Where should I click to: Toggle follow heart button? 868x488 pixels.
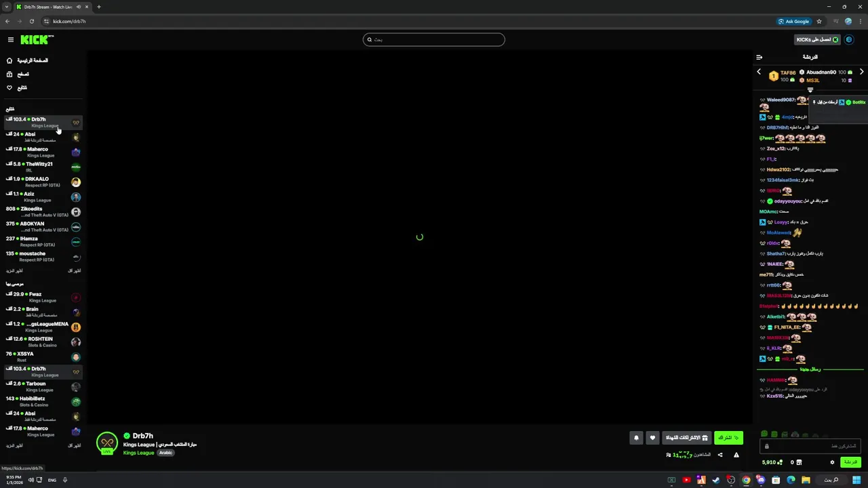tap(652, 438)
